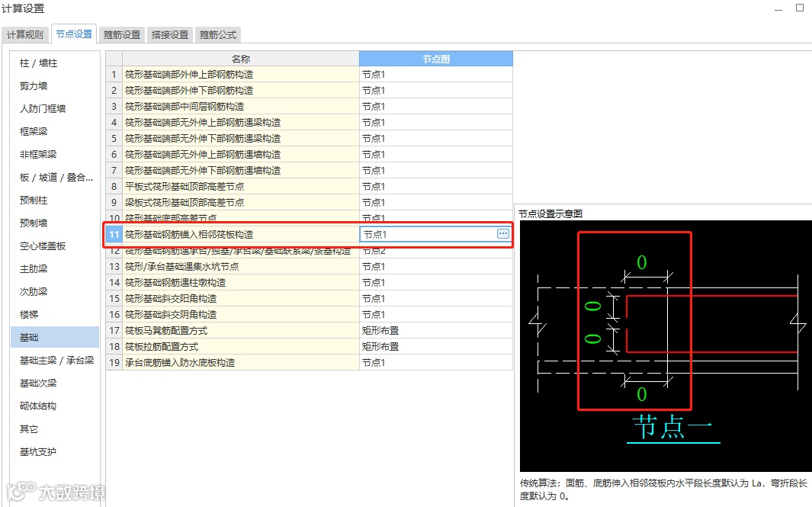Image resolution: width=812 pixels, height=507 pixels.
Task: Click the lower-left vertical 0 dimension value
Action: [592, 339]
